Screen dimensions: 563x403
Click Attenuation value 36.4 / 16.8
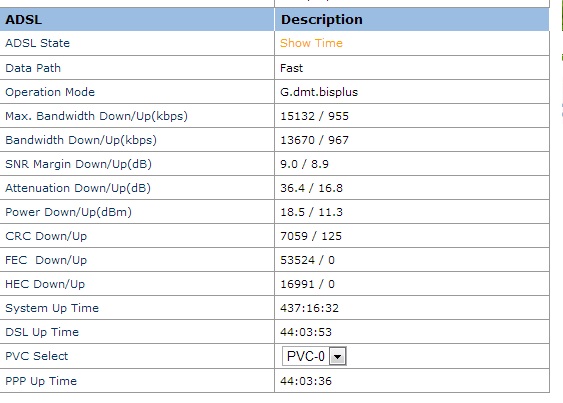(311, 188)
